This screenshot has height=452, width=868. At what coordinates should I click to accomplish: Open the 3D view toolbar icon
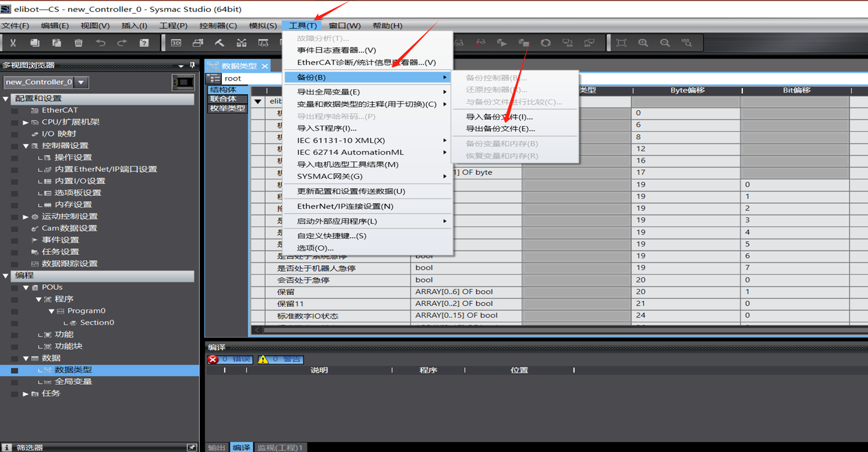coord(176,43)
